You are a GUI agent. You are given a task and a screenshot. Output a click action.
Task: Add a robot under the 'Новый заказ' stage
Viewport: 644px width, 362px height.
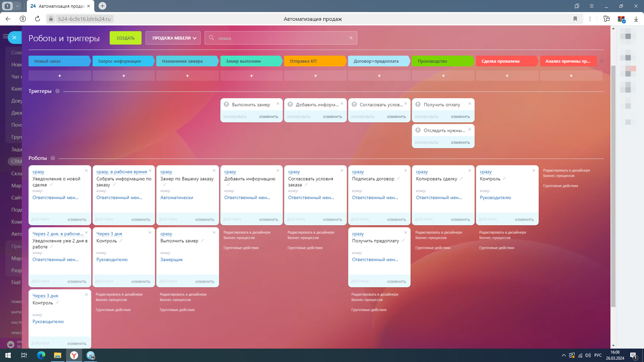tap(60, 76)
